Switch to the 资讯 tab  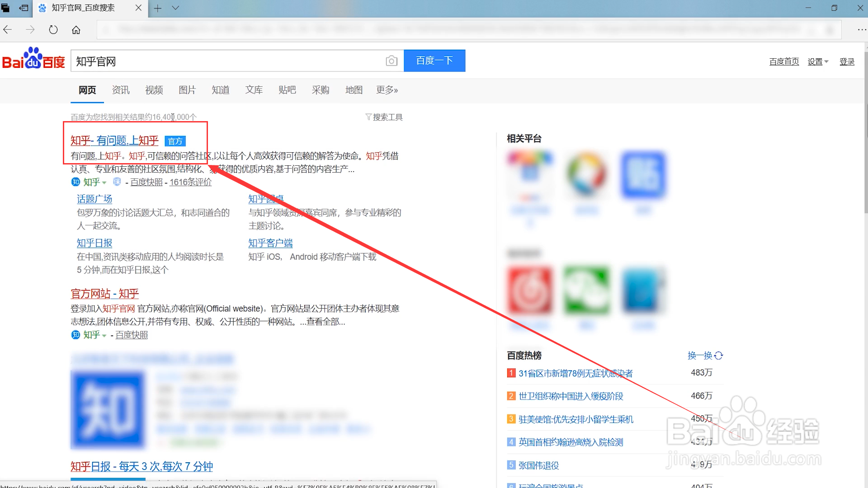pyautogui.click(x=121, y=90)
